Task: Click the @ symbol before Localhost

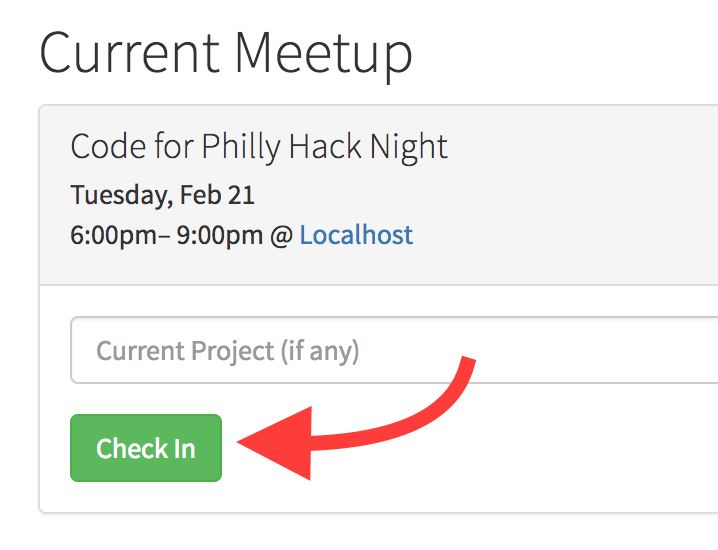Action: click(x=281, y=235)
